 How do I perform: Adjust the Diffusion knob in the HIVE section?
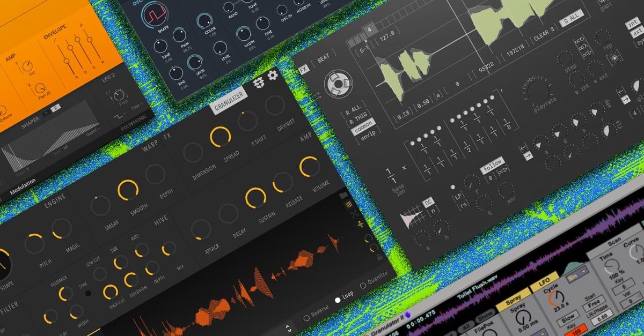[x=130, y=280]
